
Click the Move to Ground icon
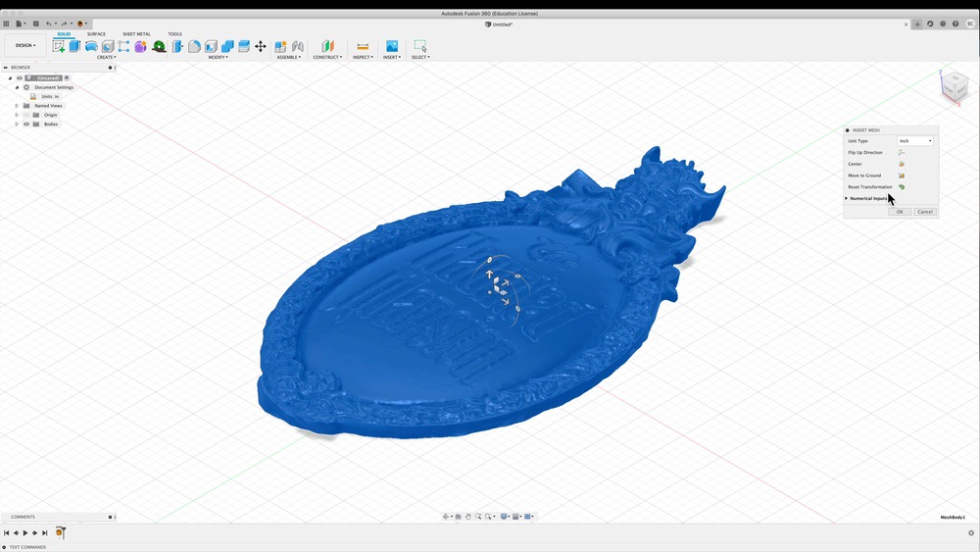coord(902,176)
